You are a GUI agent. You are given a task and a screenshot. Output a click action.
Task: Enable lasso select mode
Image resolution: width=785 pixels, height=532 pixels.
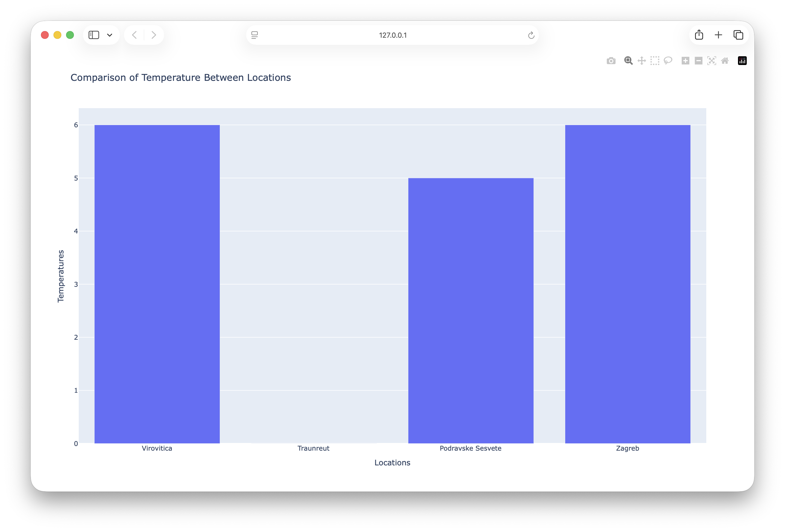click(x=668, y=61)
